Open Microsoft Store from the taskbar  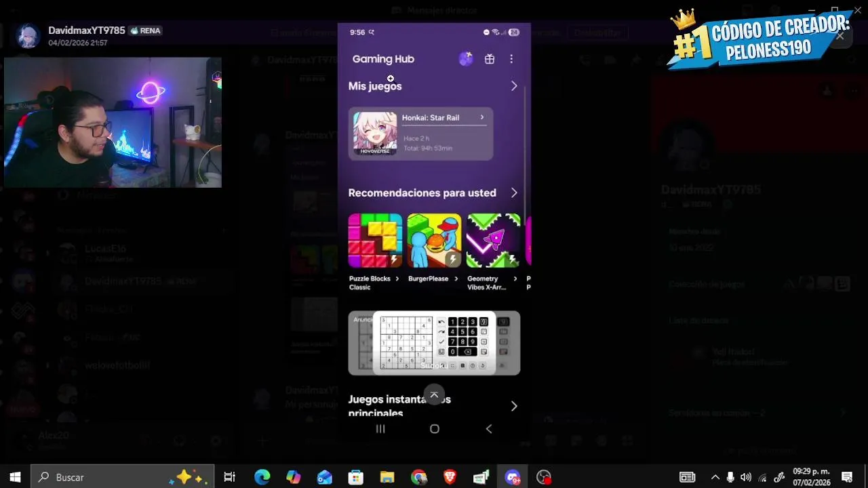point(356,477)
